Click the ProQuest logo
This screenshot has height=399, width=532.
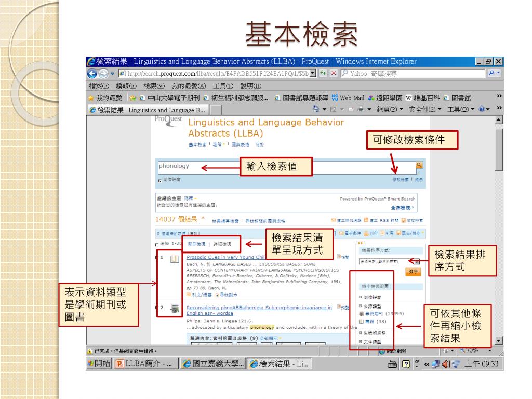pyautogui.click(x=169, y=121)
